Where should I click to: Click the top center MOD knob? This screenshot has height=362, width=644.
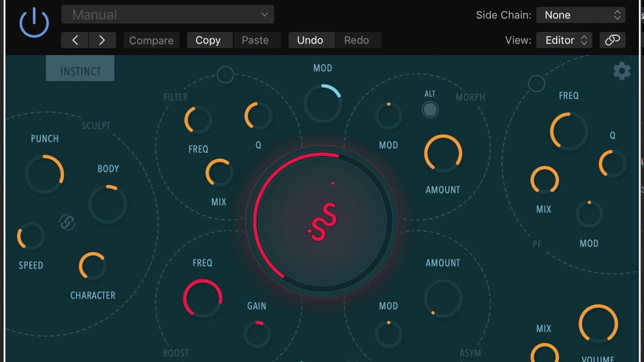(x=323, y=104)
